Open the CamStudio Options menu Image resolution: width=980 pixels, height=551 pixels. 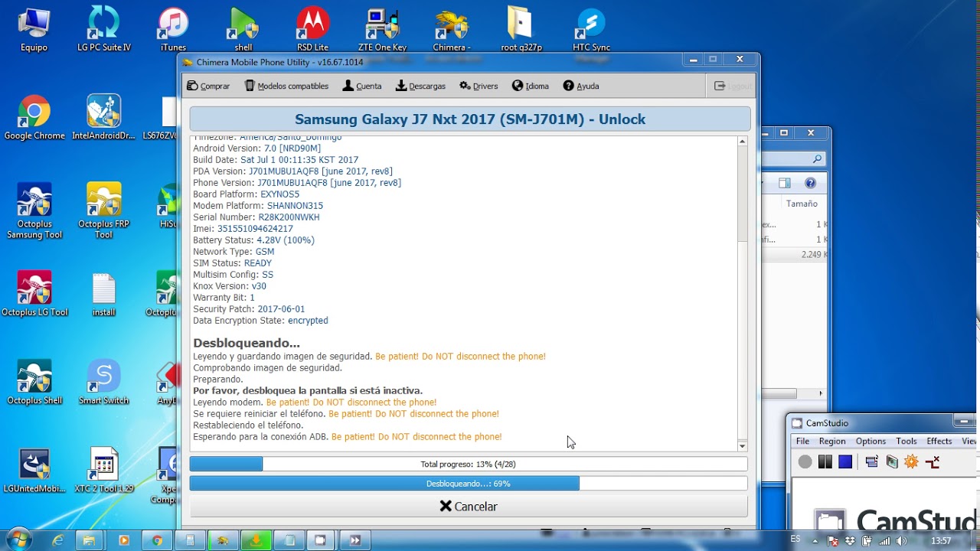tap(871, 441)
